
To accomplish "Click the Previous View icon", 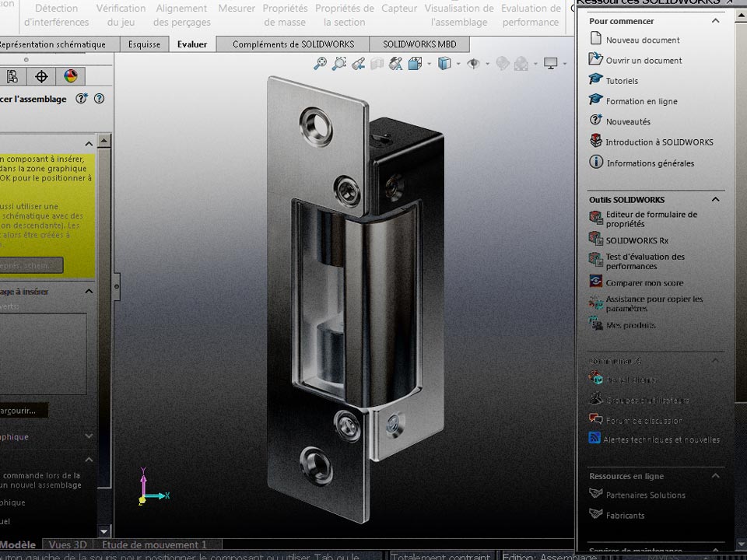I will pos(358,64).
